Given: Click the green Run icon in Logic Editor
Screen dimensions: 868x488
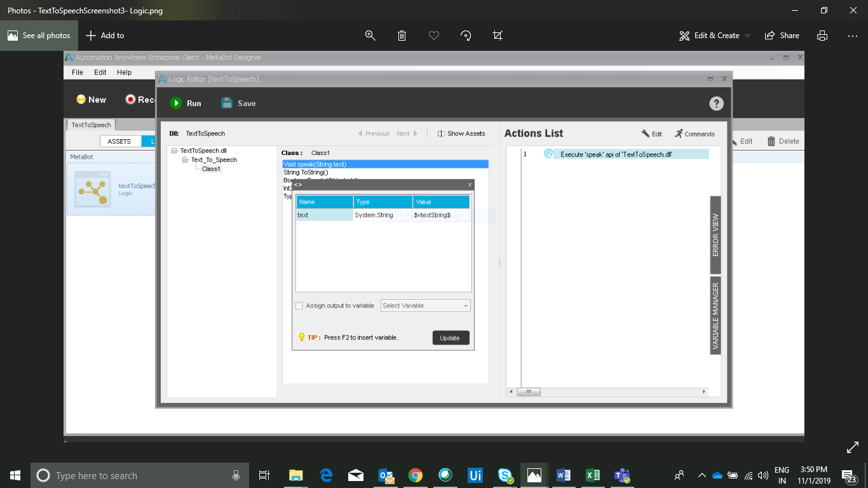Looking at the screenshot, I should [x=176, y=103].
